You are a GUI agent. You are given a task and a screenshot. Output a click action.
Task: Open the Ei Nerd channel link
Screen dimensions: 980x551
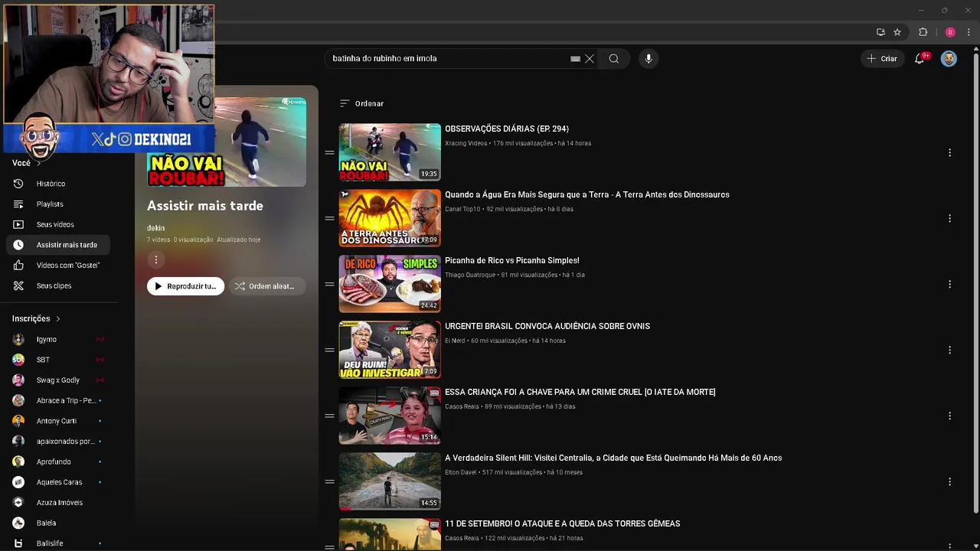point(455,341)
